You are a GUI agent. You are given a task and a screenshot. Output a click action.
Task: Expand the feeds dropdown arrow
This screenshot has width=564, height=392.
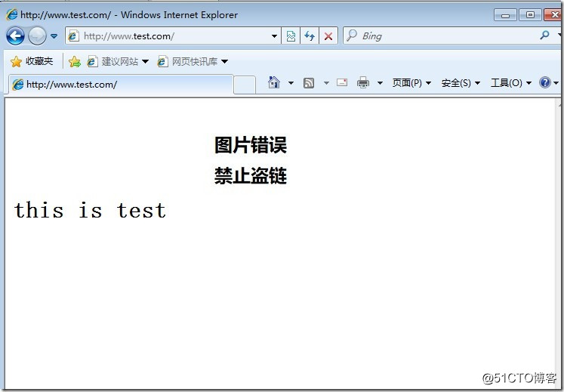pos(326,83)
